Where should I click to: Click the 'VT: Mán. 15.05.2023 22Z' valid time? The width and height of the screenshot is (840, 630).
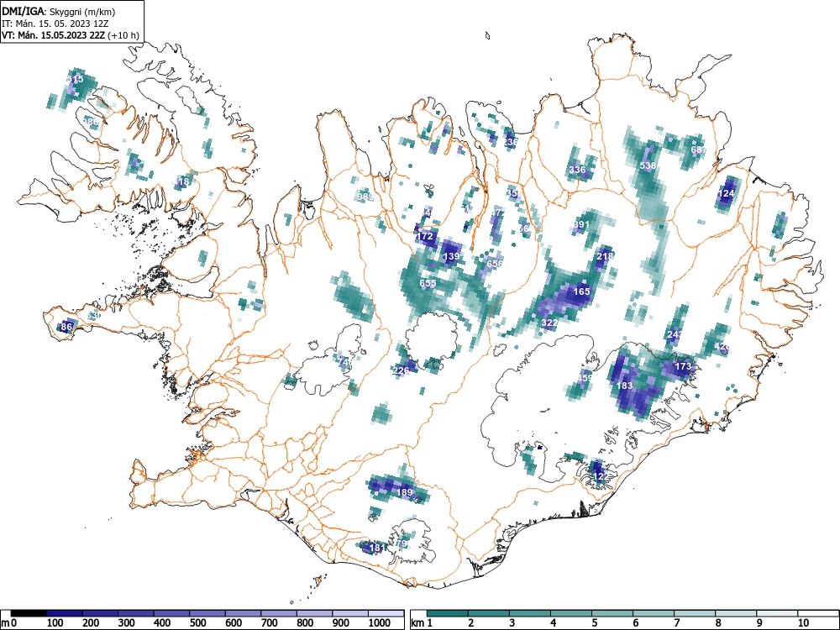point(53,35)
